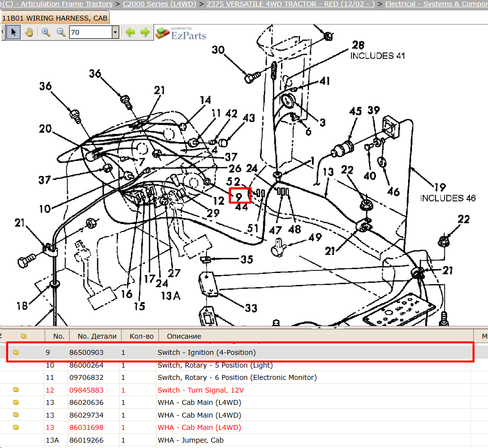Click the notes icon for part 86029734
This screenshot has height=448, width=488.
pyautogui.click(x=16, y=415)
